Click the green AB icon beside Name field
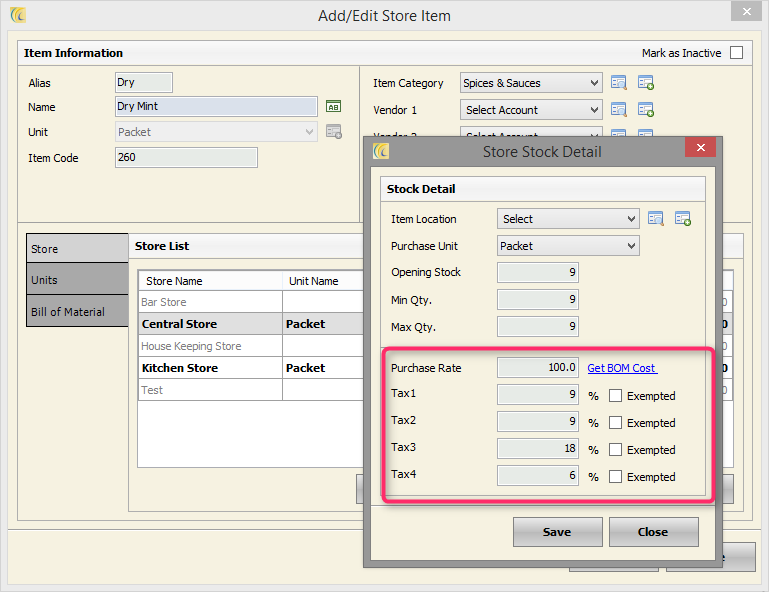Viewport: 769px width, 592px height. 334,107
